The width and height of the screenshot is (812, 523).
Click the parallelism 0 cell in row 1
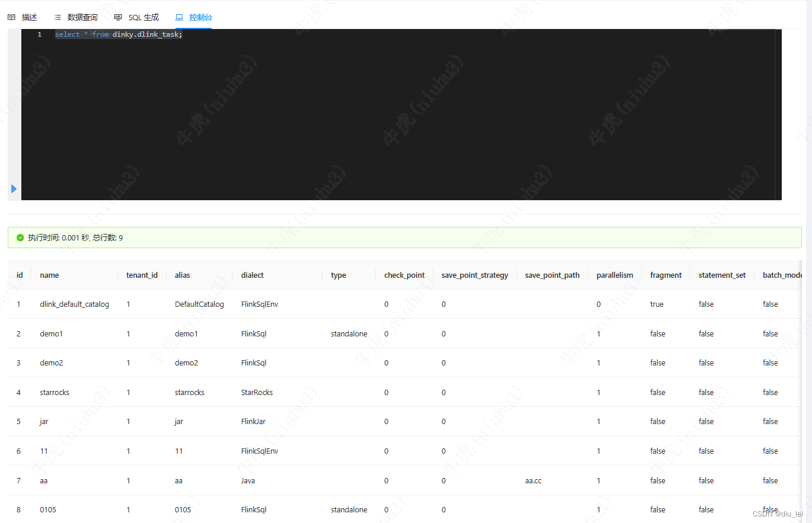(599, 304)
